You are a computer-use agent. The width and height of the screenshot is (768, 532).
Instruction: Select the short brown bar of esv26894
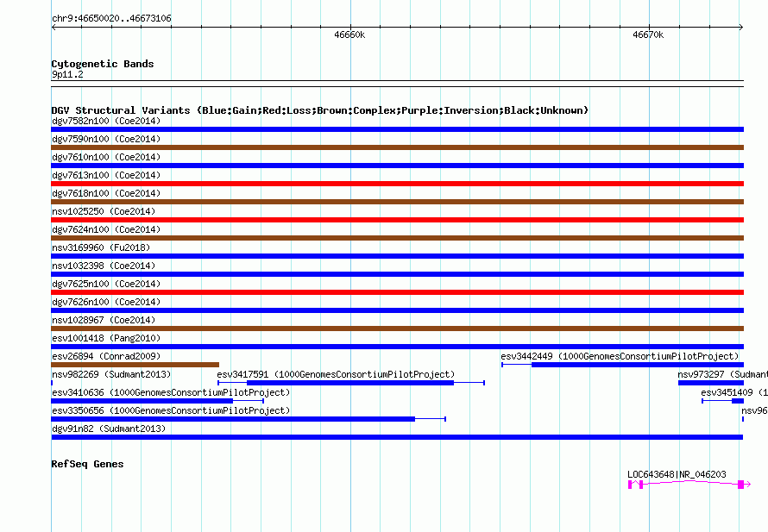[x=135, y=365]
